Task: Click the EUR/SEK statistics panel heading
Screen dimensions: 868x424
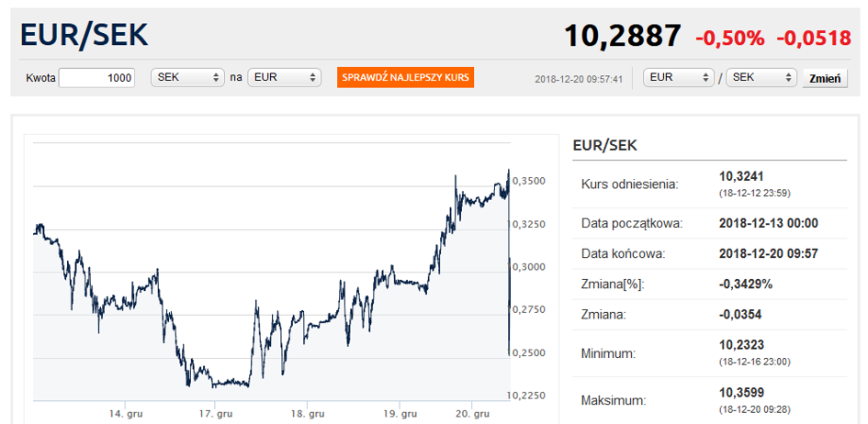Action: (x=604, y=145)
